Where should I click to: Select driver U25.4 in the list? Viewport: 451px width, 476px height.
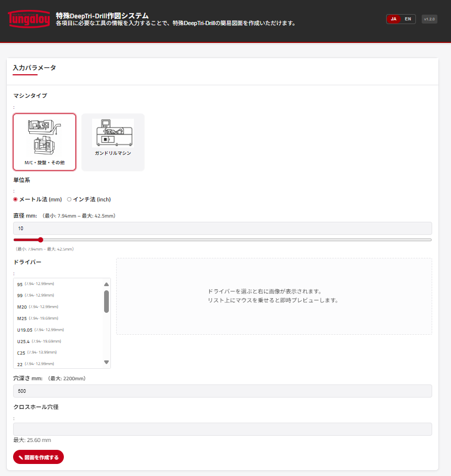coord(58,342)
